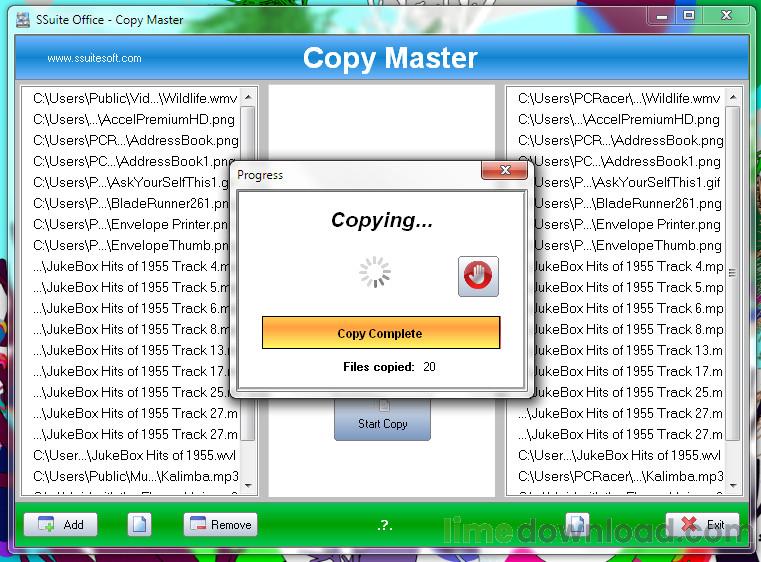Image resolution: width=761 pixels, height=562 pixels.
Task: Click the destination list scrollbar thumb
Action: coord(733,274)
